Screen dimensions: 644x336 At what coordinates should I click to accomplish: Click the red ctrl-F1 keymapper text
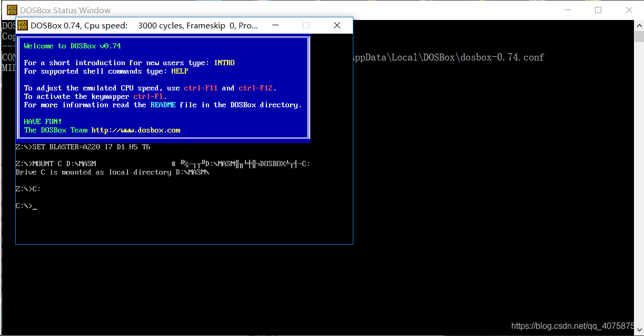click(x=148, y=97)
